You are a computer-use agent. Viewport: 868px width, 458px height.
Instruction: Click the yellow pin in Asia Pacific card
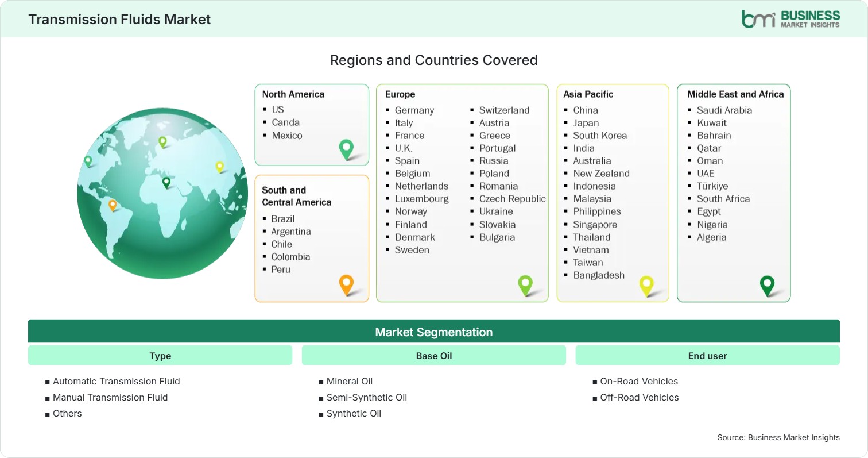646,286
